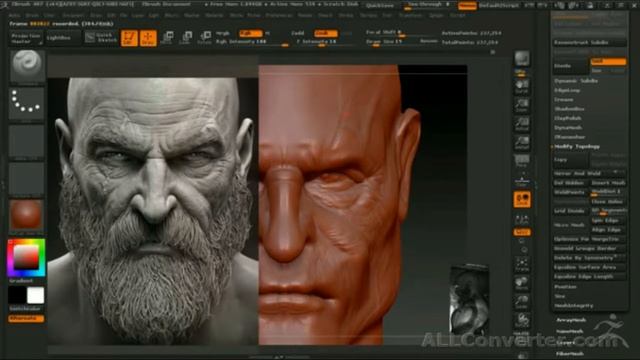This screenshot has width=640, height=360.
Task: Click the Projection Master button
Action: (x=26, y=38)
